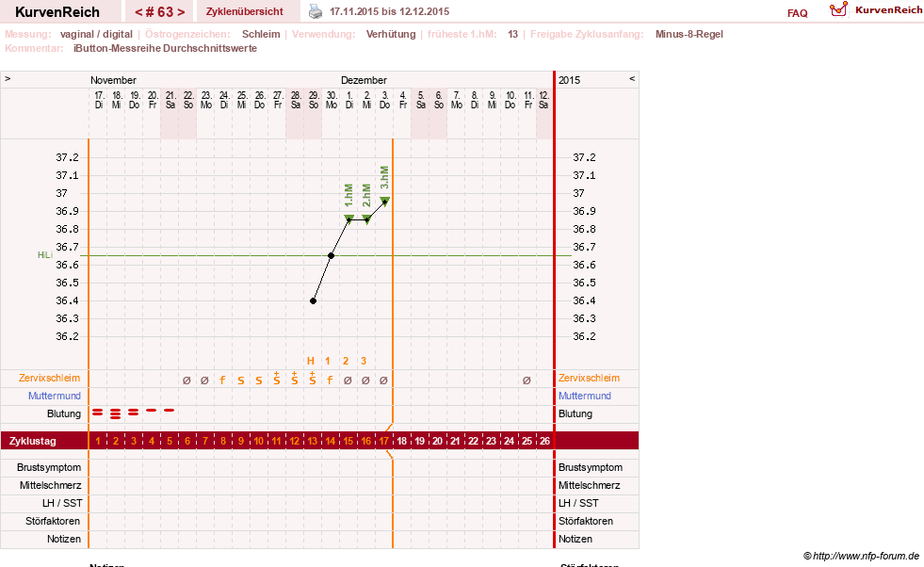924x567 pixels.
Task: Click the right Muttermund label
Action: 585,396
